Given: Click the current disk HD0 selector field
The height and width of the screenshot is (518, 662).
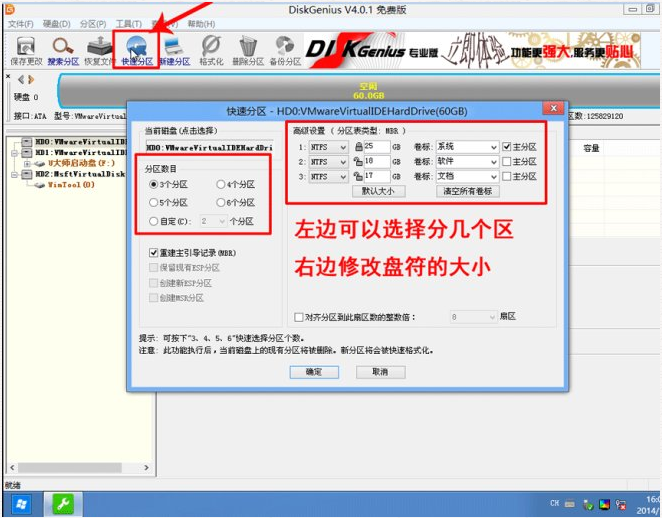Looking at the screenshot, I should tap(209, 147).
